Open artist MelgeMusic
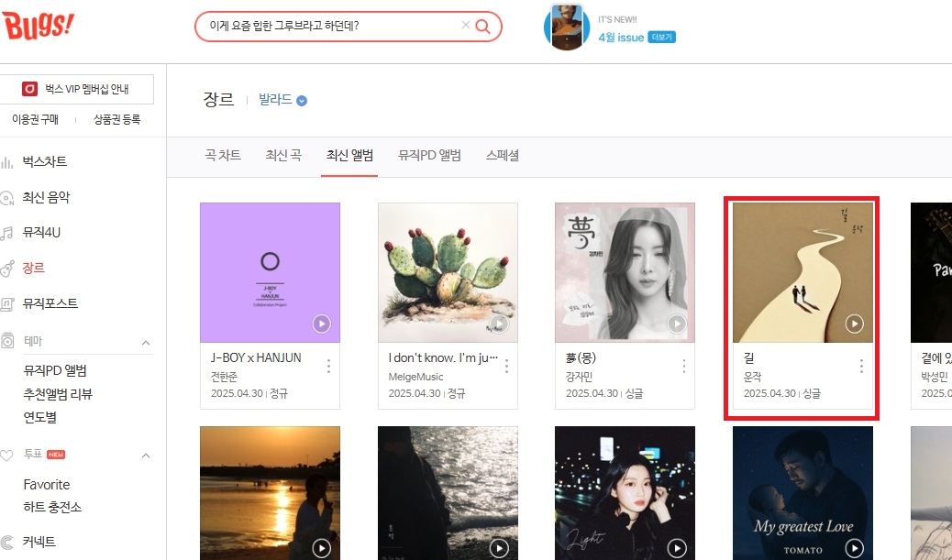Viewport: 952px width, 560px height. [415, 377]
